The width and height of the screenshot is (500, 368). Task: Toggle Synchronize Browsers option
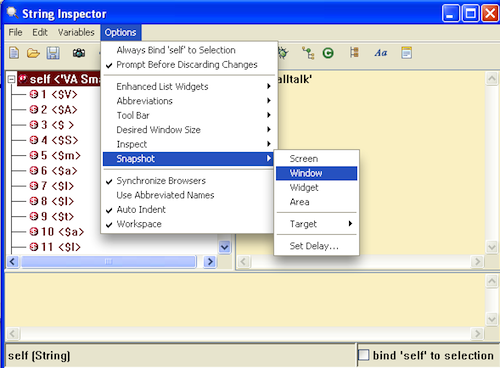(x=188, y=181)
